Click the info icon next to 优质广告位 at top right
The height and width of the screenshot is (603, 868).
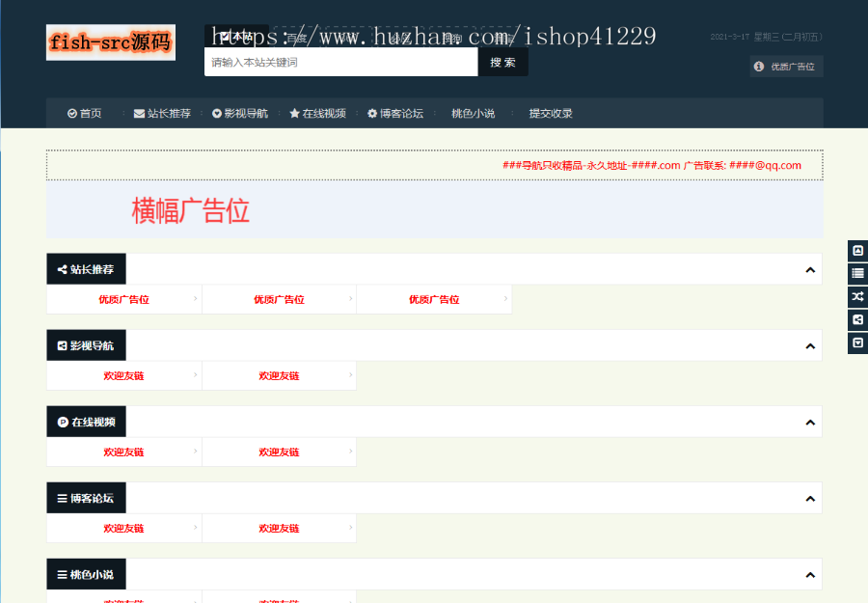point(759,67)
